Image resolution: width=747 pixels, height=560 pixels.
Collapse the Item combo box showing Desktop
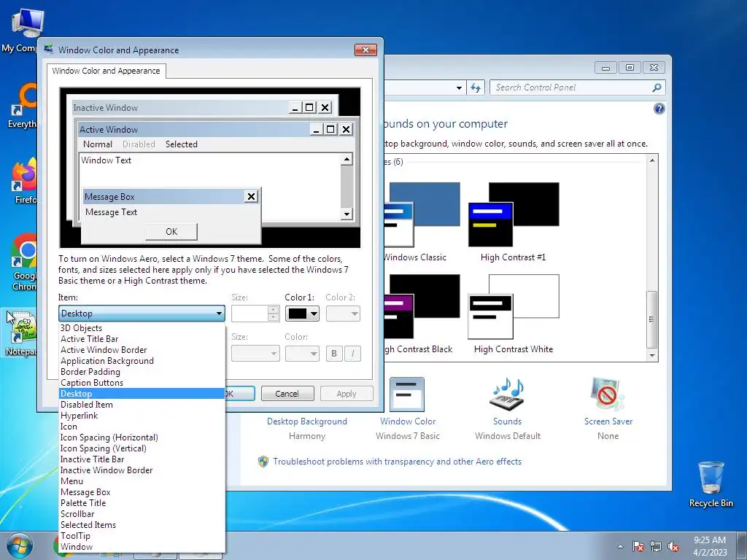coord(142,314)
